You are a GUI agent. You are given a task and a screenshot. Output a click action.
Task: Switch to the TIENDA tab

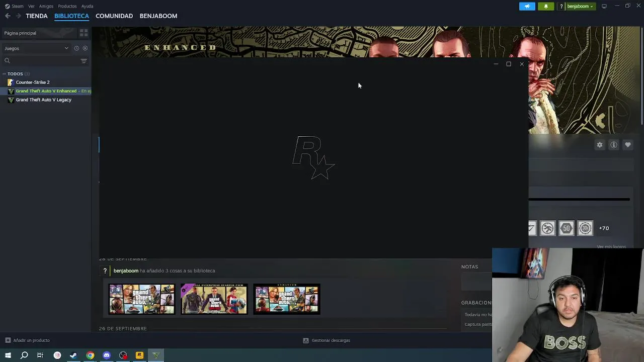point(37,16)
